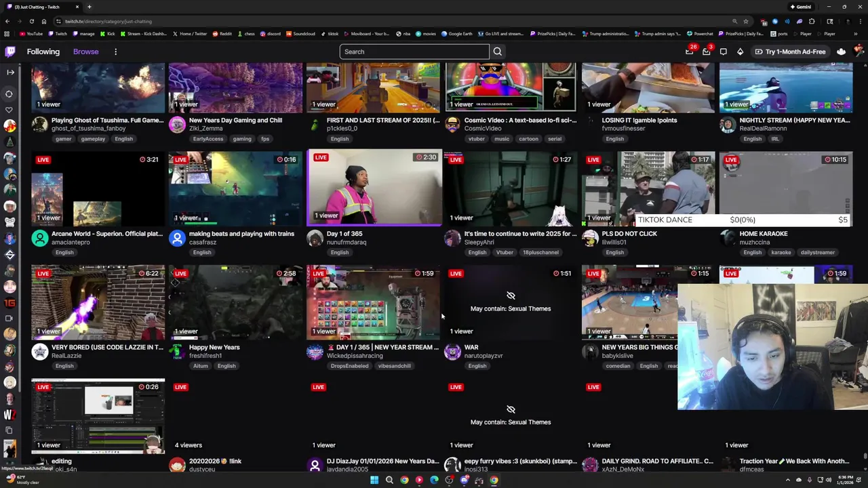Open the casafrasz channel name link
This screenshot has width=868, height=488.
click(202, 242)
